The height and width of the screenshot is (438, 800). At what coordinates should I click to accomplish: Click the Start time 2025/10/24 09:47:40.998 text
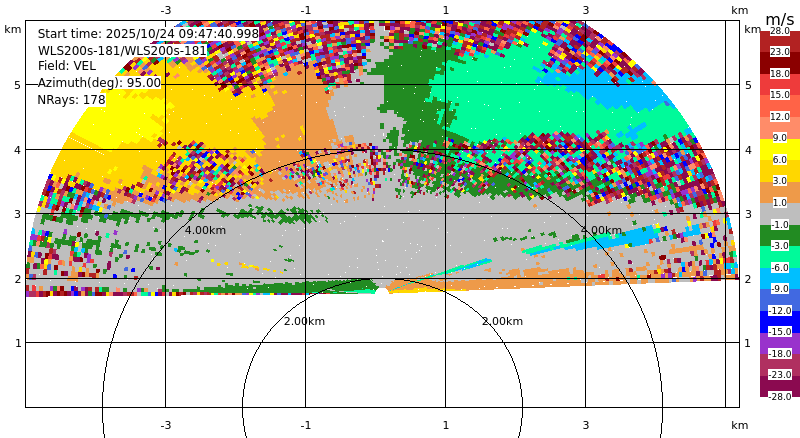click(148, 34)
